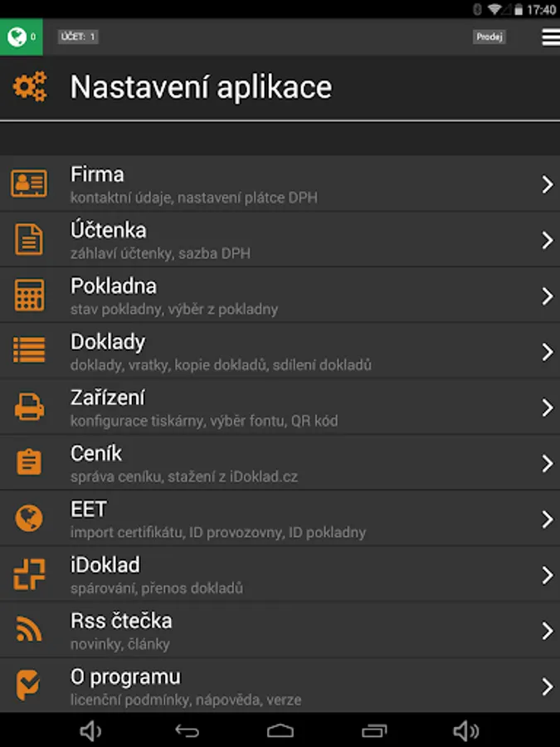Select the iDoklad logo icon
The height and width of the screenshot is (747, 560).
click(x=29, y=574)
